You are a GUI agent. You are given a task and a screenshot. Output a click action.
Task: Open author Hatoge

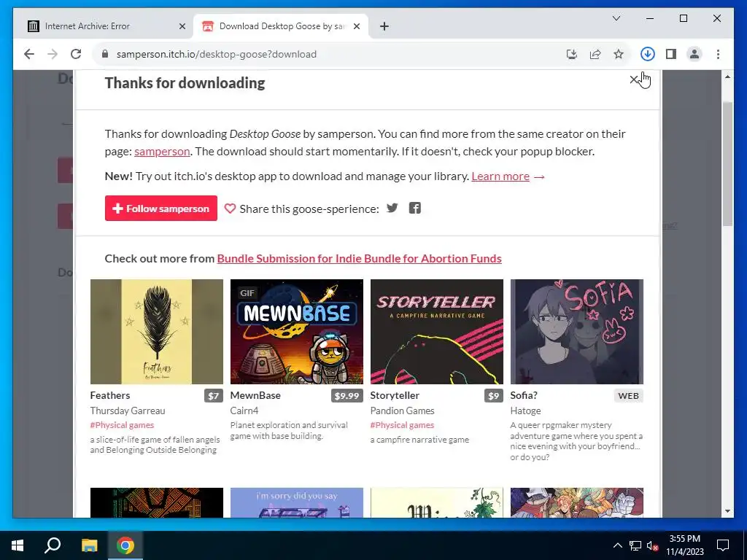click(x=525, y=411)
